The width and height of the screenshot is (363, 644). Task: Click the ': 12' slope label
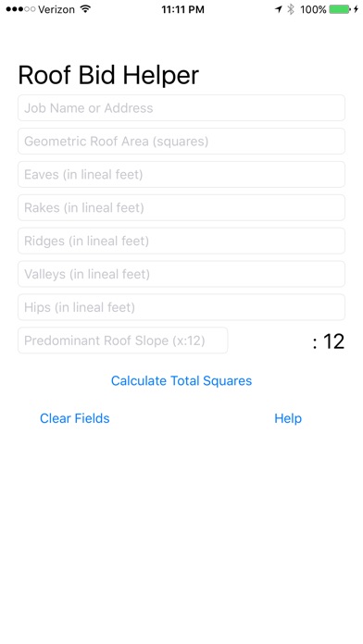click(x=328, y=341)
